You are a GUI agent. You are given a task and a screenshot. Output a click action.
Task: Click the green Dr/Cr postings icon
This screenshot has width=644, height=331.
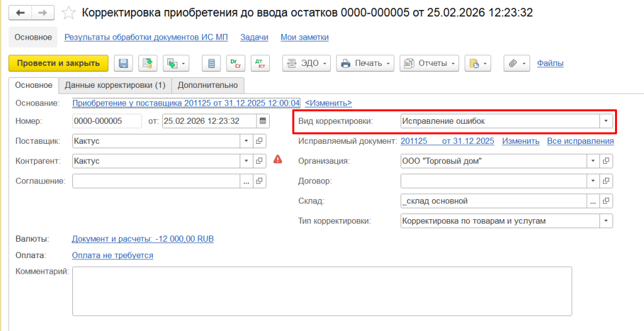(x=236, y=63)
